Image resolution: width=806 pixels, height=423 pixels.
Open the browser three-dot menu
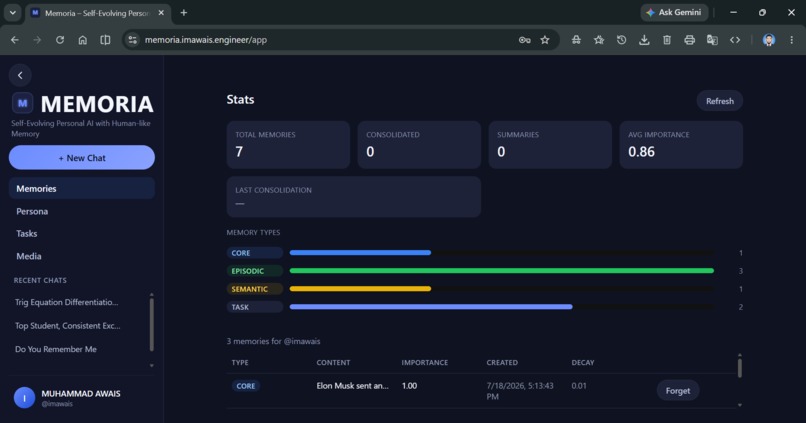click(792, 40)
